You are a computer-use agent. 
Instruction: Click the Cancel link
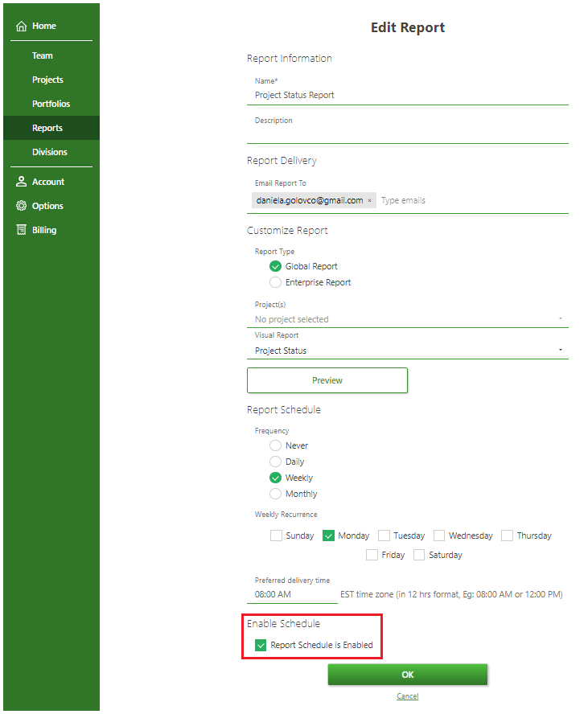click(x=407, y=696)
